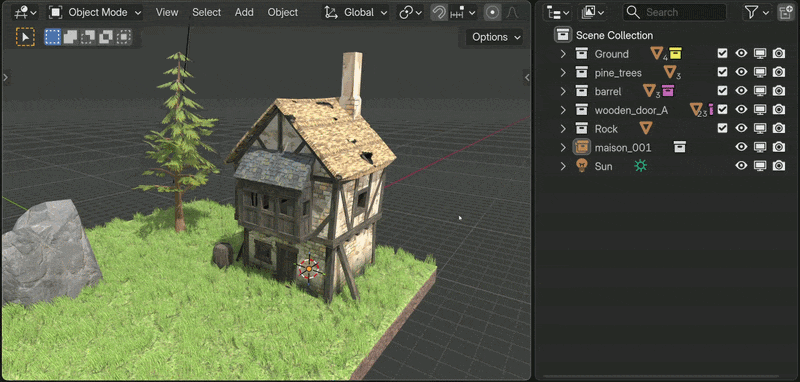The height and width of the screenshot is (382, 800).
Task: Hide Ground in viewport with eye icon
Action: pos(741,53)
